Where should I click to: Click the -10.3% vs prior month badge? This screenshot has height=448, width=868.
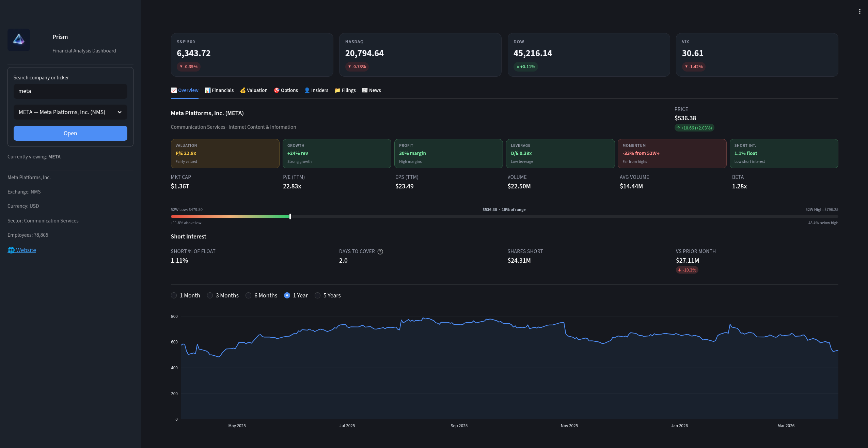pyautogui.click(x=687, y=270)
